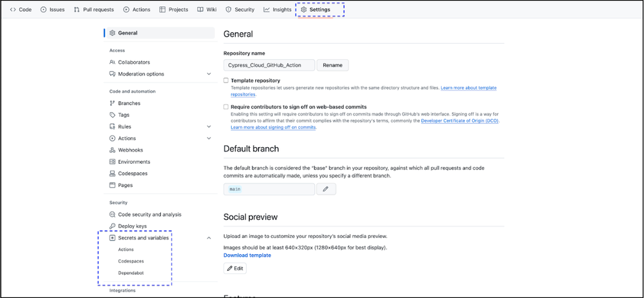Expand the Rules sidebar section
This screenshot has width=644, height=298.
point(209,127)
